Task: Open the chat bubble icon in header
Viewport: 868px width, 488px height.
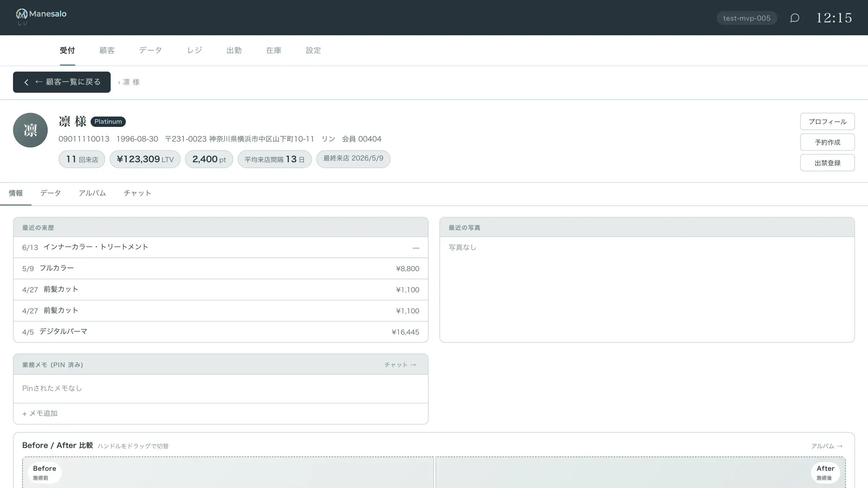Action: (x=795, y=18)
